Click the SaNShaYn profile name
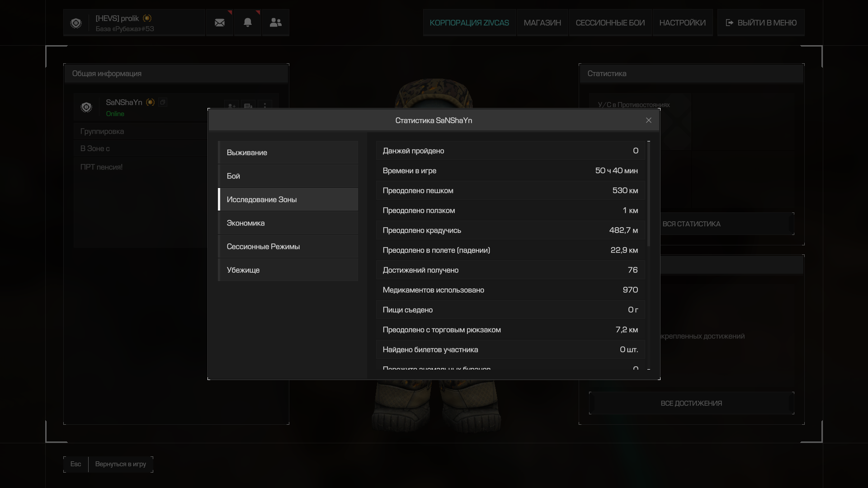 click(124, 103)
